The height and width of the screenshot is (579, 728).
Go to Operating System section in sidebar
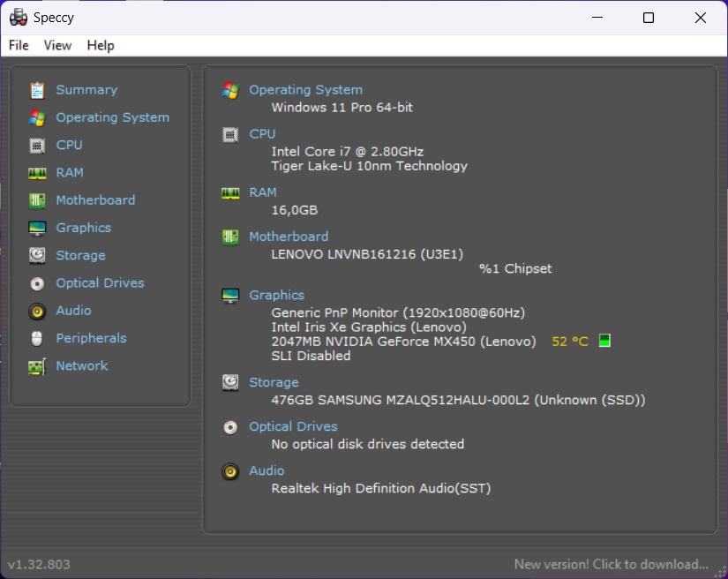tap(113, 117)
